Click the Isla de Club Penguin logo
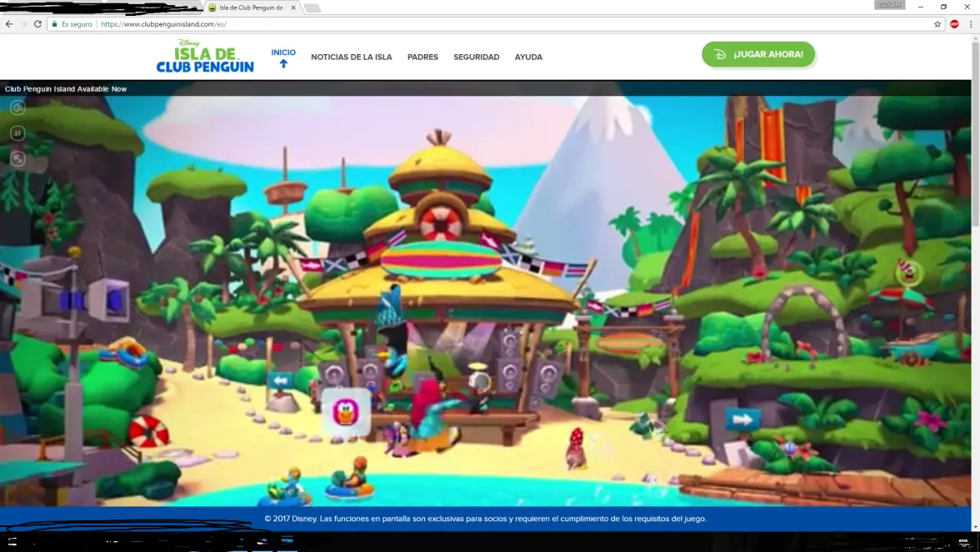980x552 pixels. [205, 56]
